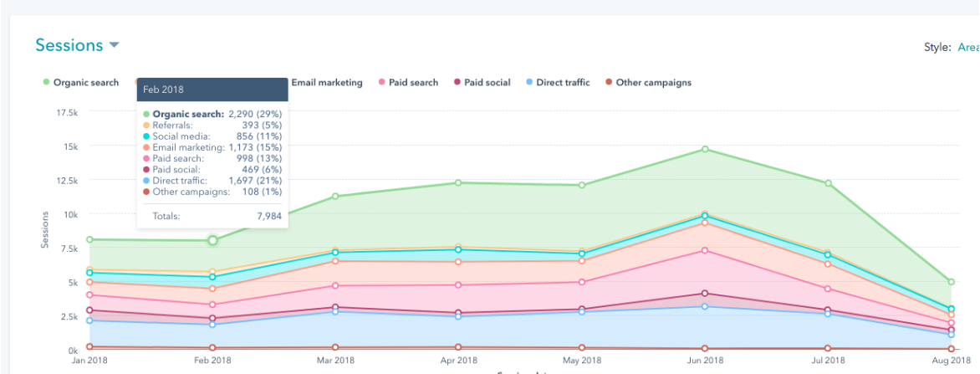Image resolution: width=980 pixels, height=374 pixels.
Task: Click highlighted Organic search point for Feb 2018
Action: tap(212, 240)
